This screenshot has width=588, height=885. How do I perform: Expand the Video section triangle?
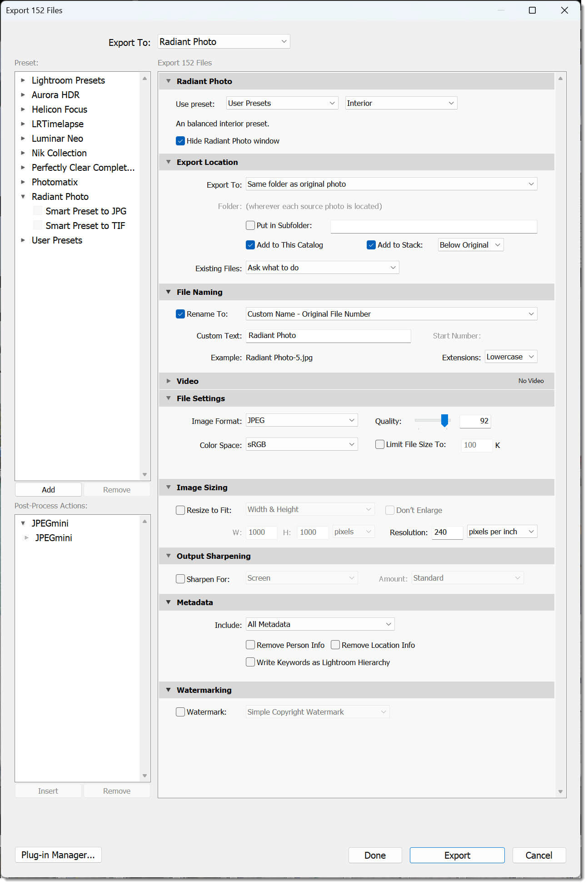[x=169, y=381]
